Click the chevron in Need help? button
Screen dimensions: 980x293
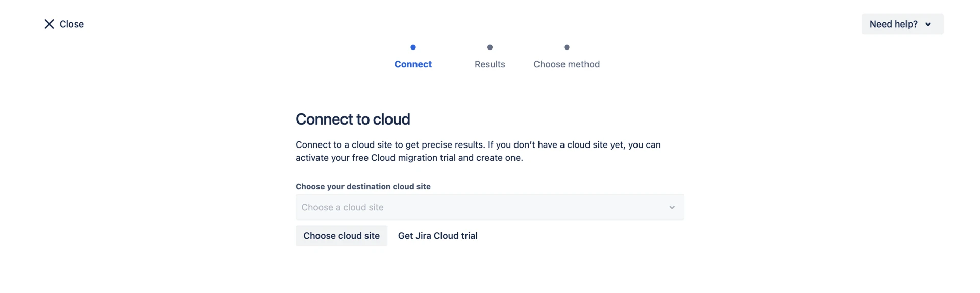[928, 25]
